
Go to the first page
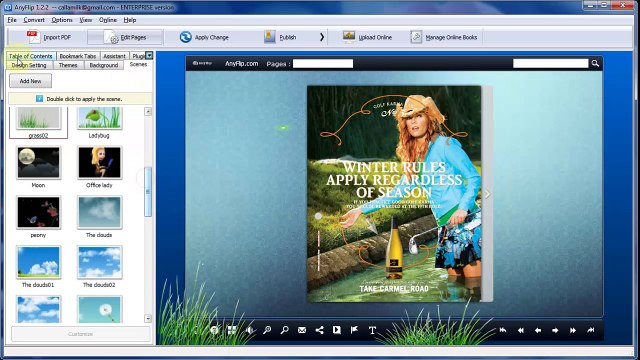pyautogui.click(x=503, y=330)
